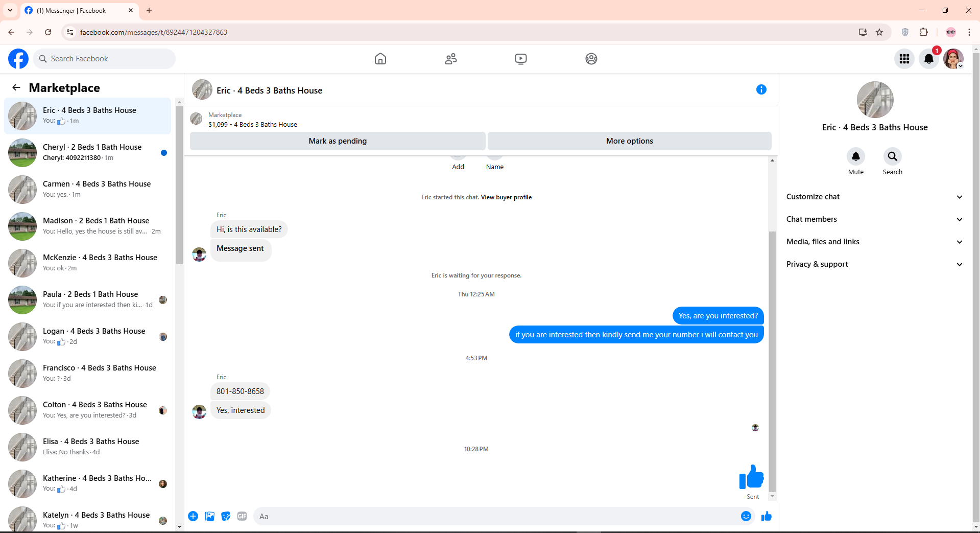Click the Facebook logo icon
This screenshot has width=980, height=533.
pos(18,59)
